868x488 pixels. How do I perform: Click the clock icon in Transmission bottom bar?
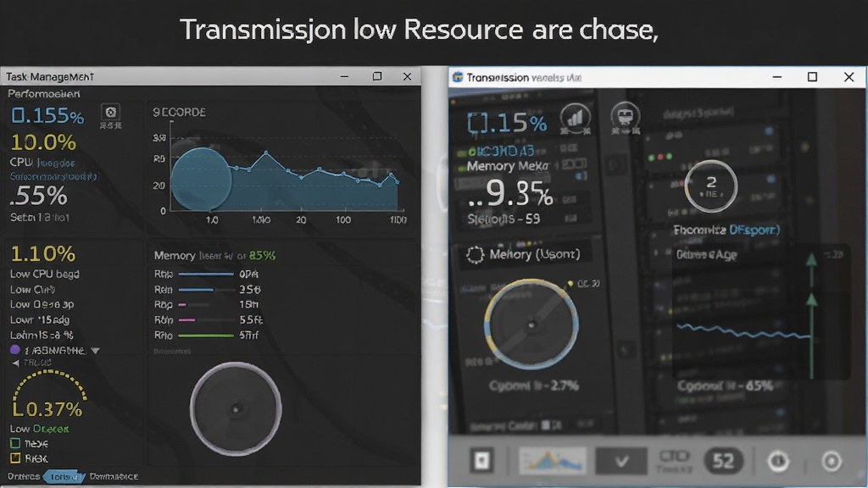coord(778,460)
